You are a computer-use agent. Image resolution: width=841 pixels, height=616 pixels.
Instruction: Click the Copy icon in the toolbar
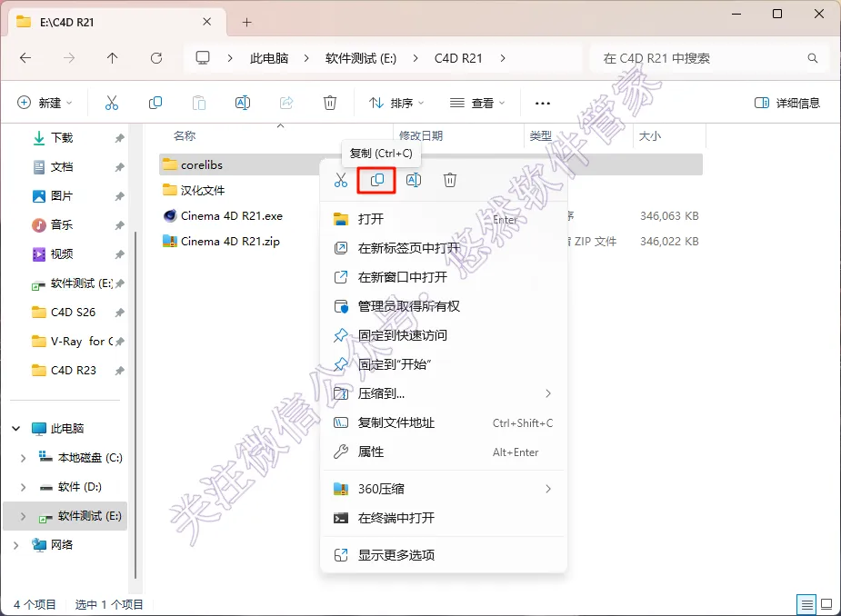(x=155, y=103)
